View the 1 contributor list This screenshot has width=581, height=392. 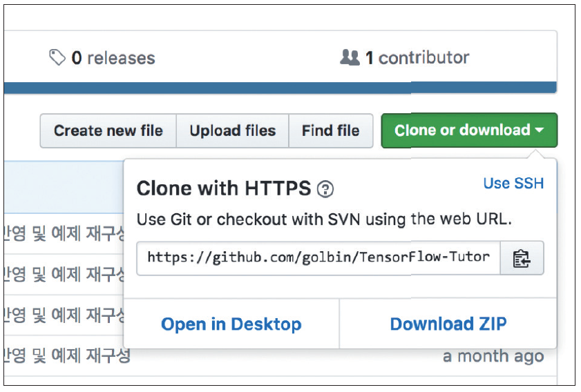(x=417, y=58)
